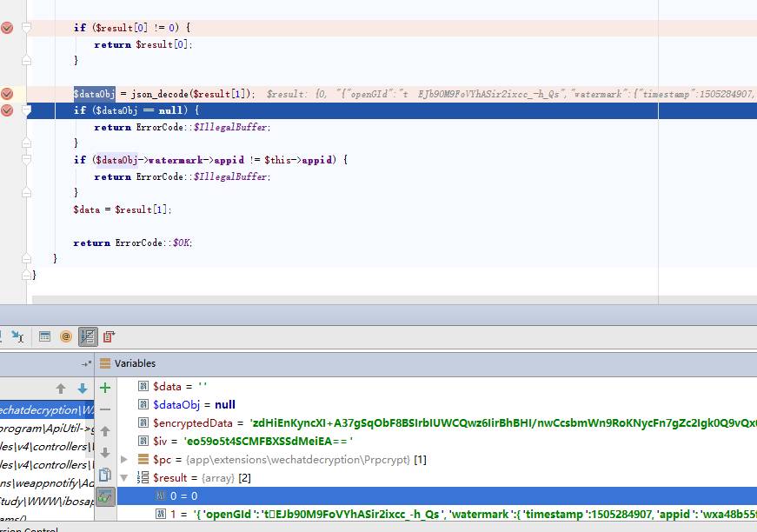Select previous frame with gray up arrow
This screenshot has height=532, width=757.
click(x=61, y=389)
